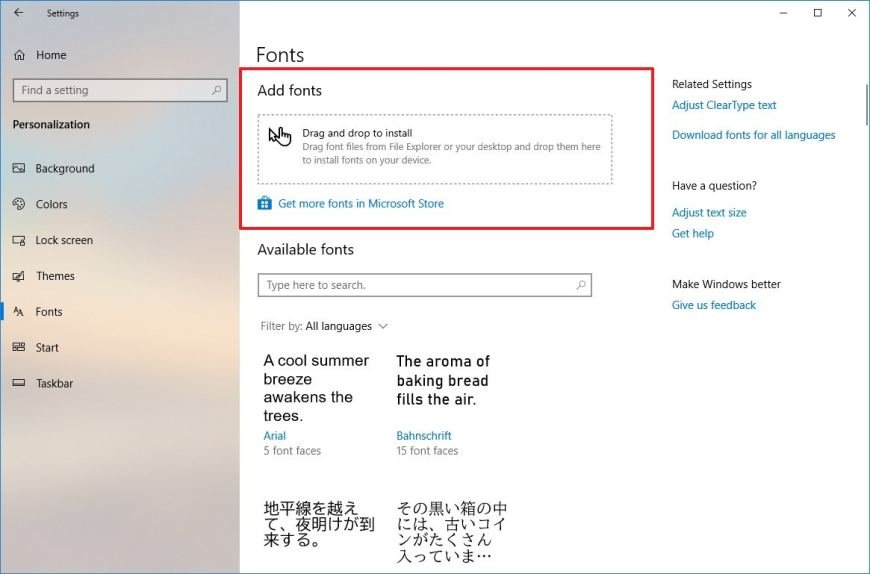Click the Home icon in sidebar
Image resolution: width=870 pixels, height=574 pixels.
19,55
